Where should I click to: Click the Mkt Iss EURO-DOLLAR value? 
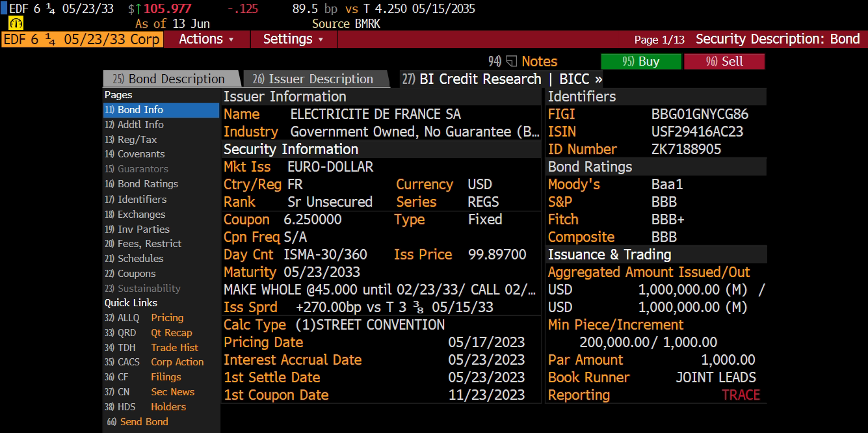point(330,167)
